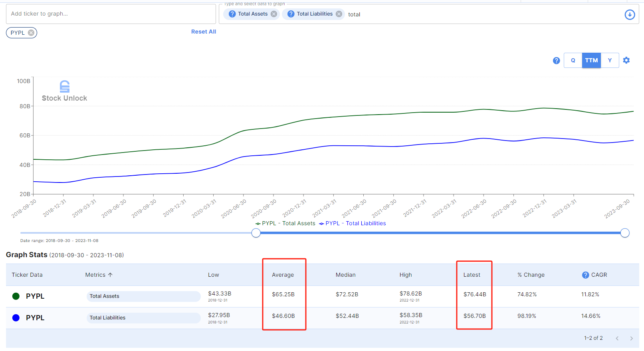Screen dimensions: 644x351
Task: Click the Low column header
Action: click(214, 275)
